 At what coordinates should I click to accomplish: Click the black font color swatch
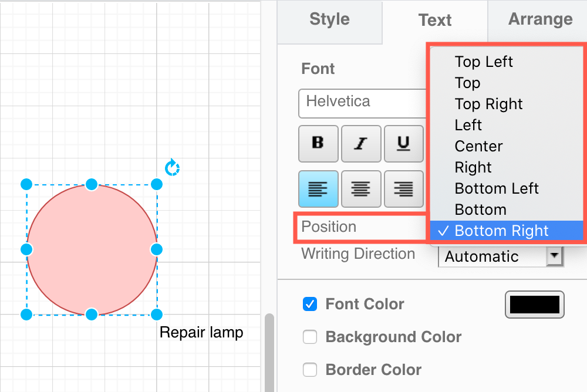pos(534,304)
